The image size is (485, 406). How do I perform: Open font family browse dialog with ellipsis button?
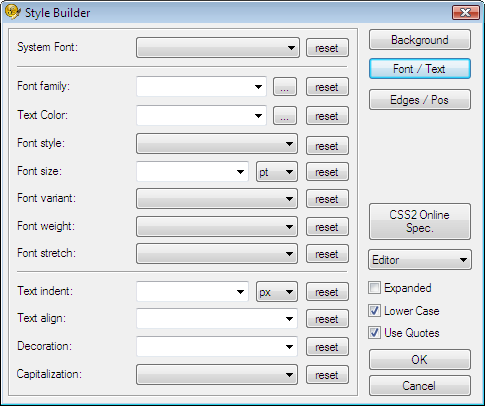click(285, 87)
